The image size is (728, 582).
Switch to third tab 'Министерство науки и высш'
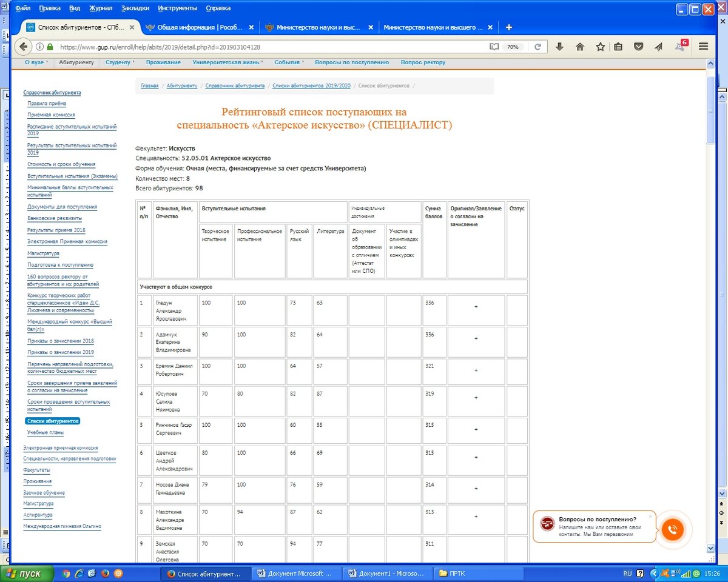tap(318, 27)
